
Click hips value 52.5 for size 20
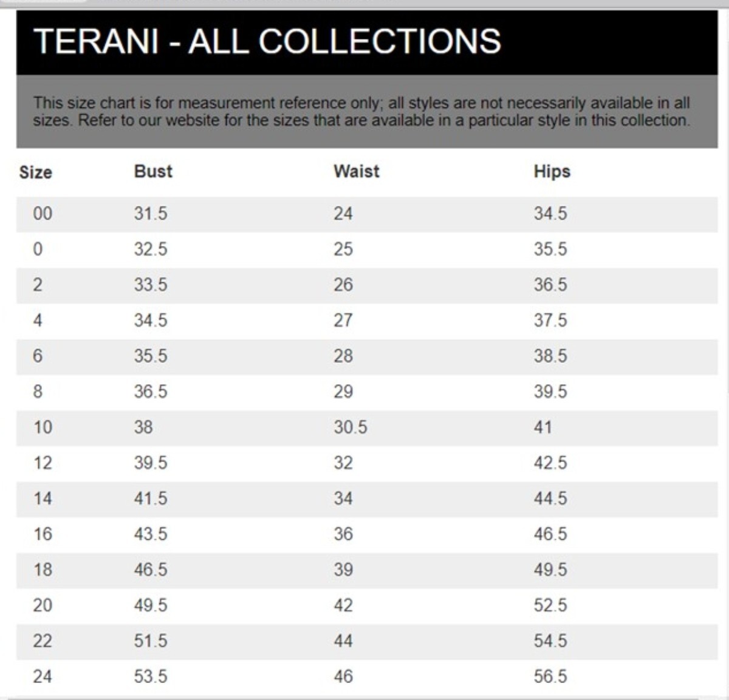click(x=550, y=605)
